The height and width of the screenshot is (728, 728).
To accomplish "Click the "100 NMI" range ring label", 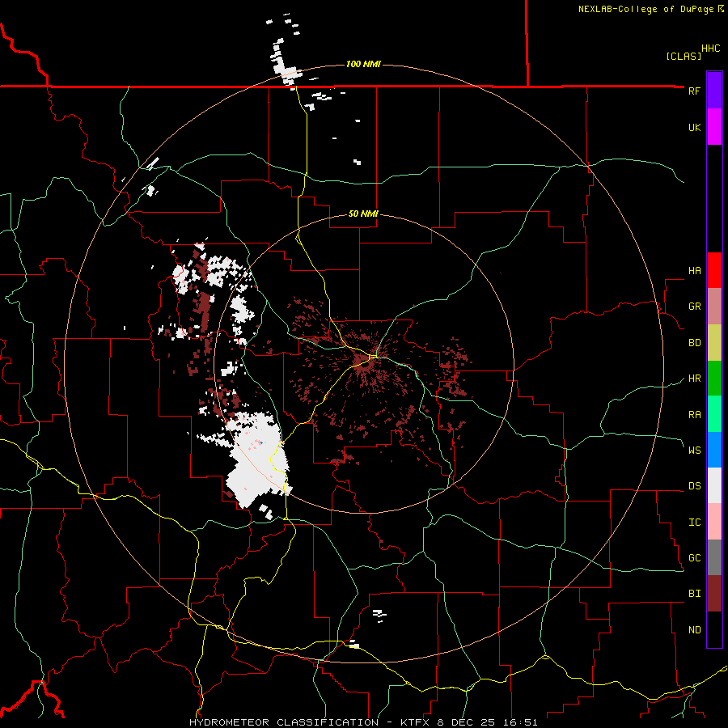I will point(363,64).
